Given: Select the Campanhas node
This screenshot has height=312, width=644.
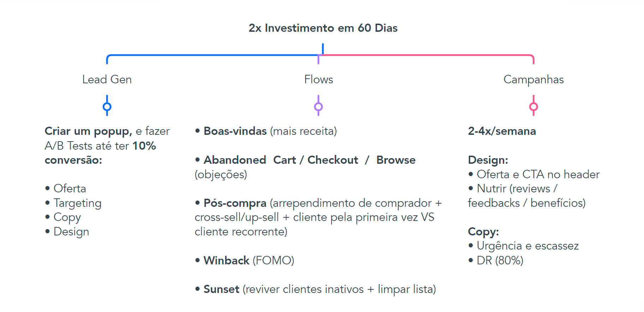Looking at the screenshot, I should pos(533,79).
